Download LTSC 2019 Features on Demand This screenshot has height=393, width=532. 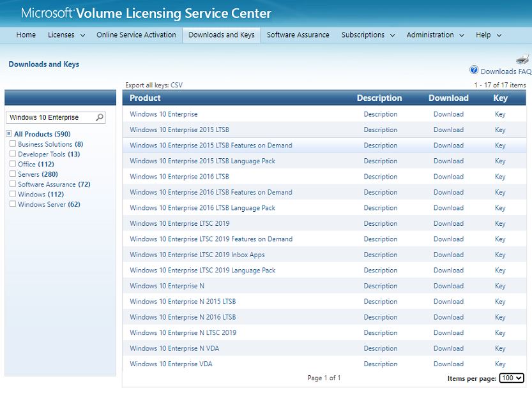pyautogui.click(x=448, y=239)
